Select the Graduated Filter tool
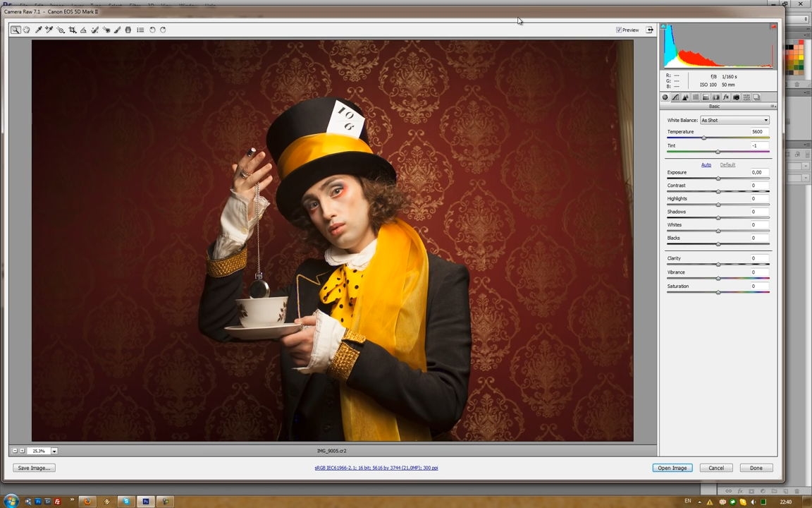812x508 pixels. pyautogui.click(x=128, y=30)
